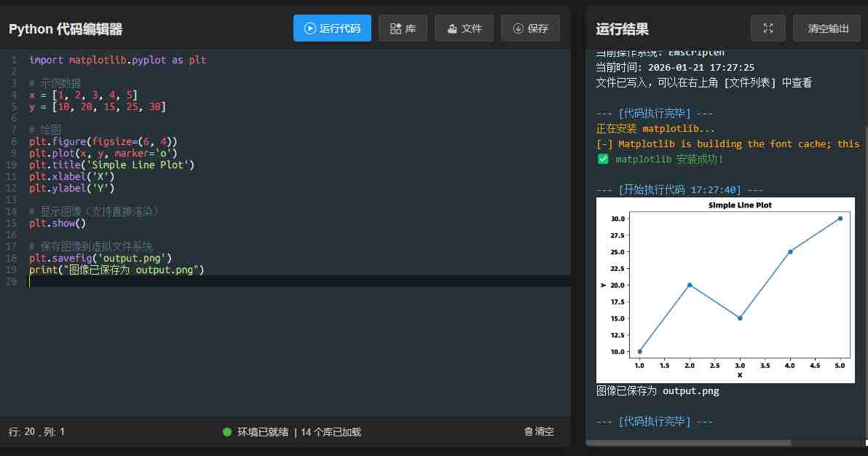
Task: Click the green environment-ready status dot
Action: [x=227, y=432]
